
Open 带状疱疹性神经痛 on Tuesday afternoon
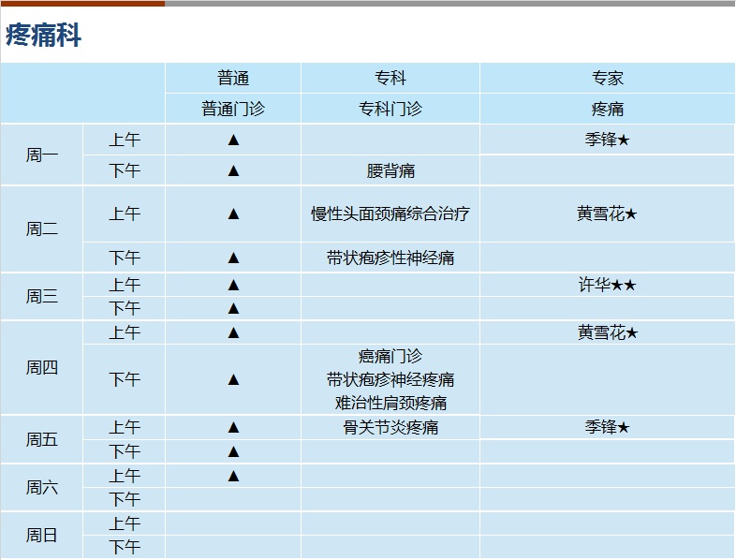(390, 258)
